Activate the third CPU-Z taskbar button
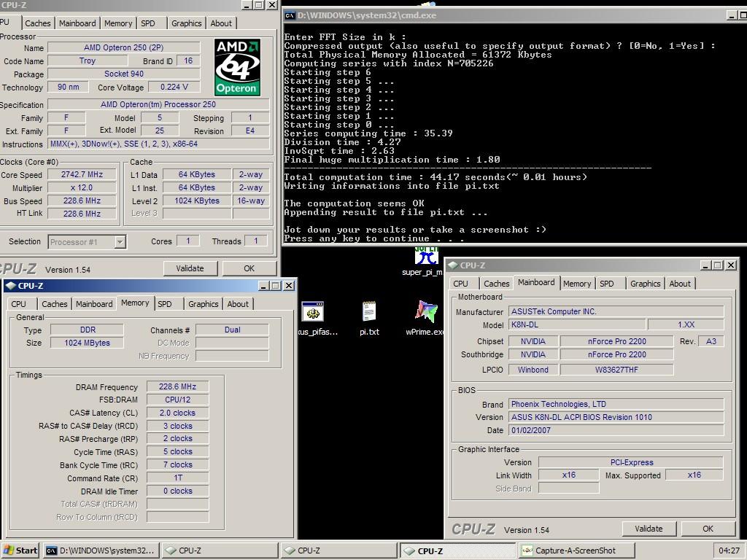Viewport: 747px width, 560px height. 458,551
